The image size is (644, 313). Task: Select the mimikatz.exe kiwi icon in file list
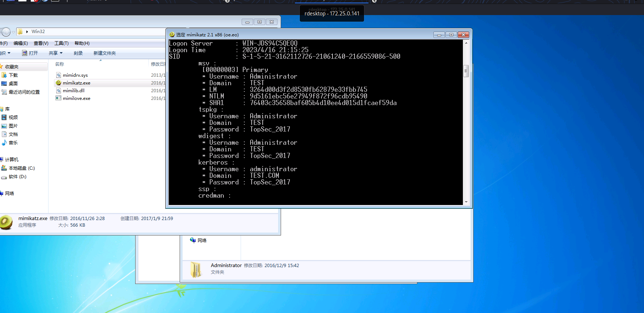(x=58, y=83)
